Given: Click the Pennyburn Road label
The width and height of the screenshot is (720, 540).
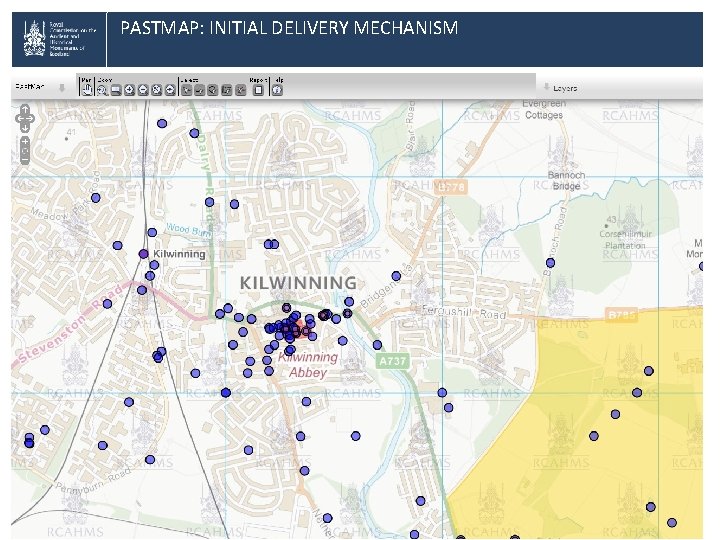Looking at the screenshot, I should point(92,483).
